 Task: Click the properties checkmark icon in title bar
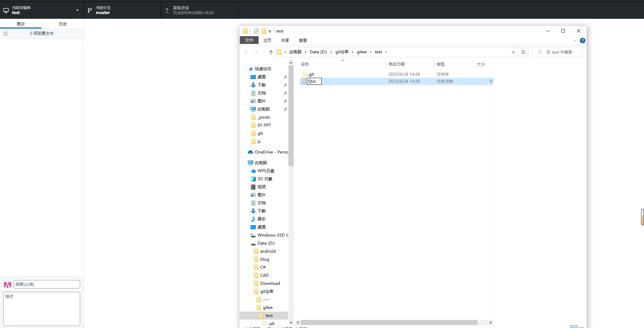[x=256, y=31]
